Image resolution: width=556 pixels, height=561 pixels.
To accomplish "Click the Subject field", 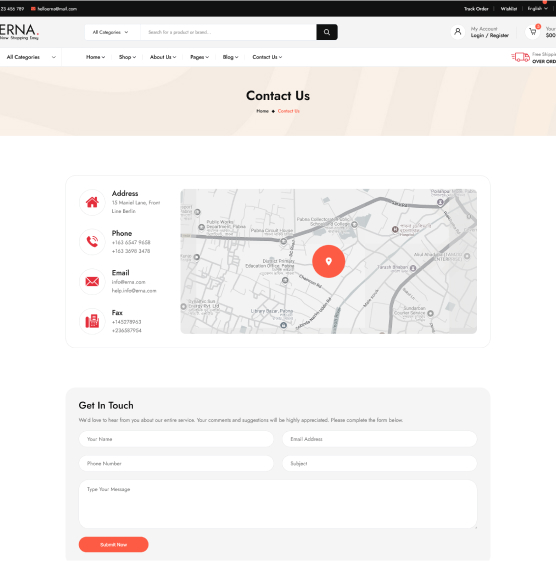I will pyautogui.click(x=380, y=464).
